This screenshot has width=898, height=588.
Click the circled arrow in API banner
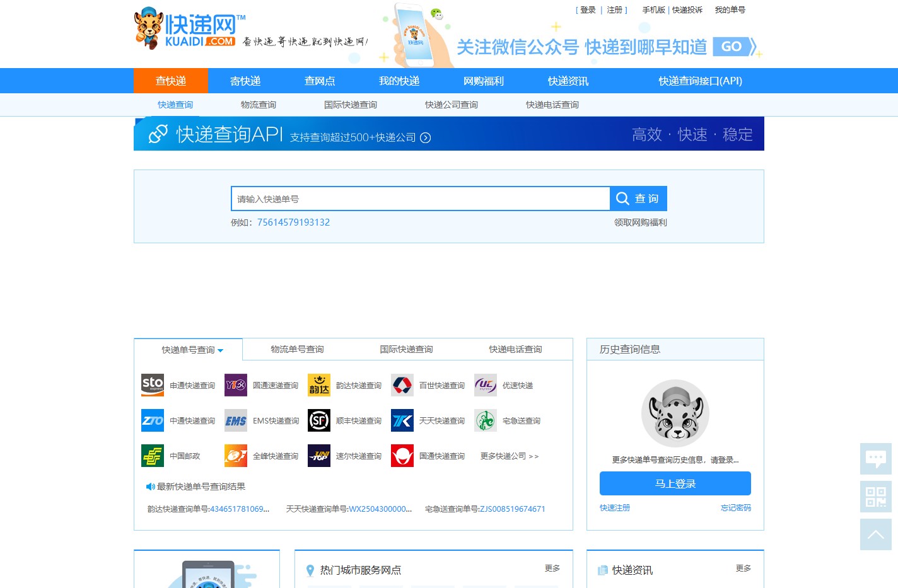point(426,138)
